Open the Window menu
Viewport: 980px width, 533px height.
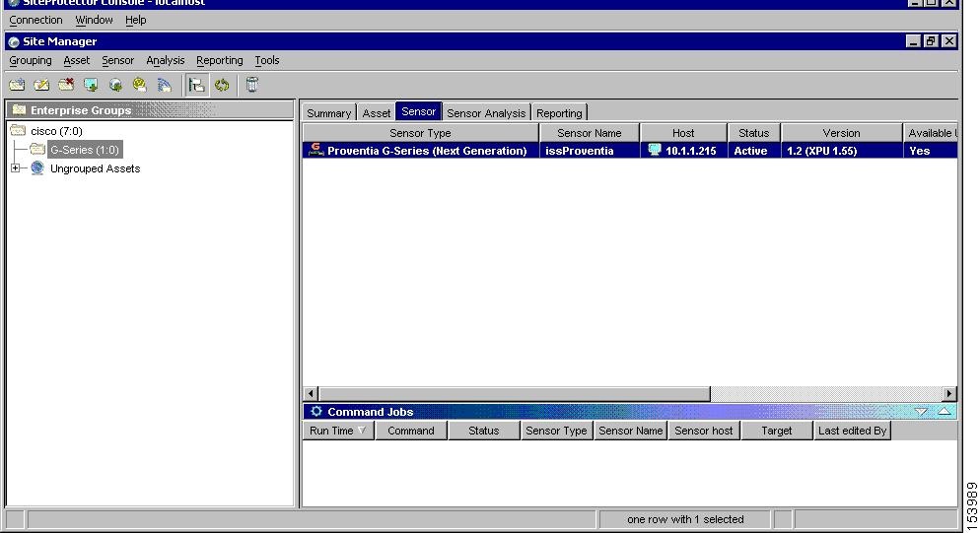coord(94,20)
